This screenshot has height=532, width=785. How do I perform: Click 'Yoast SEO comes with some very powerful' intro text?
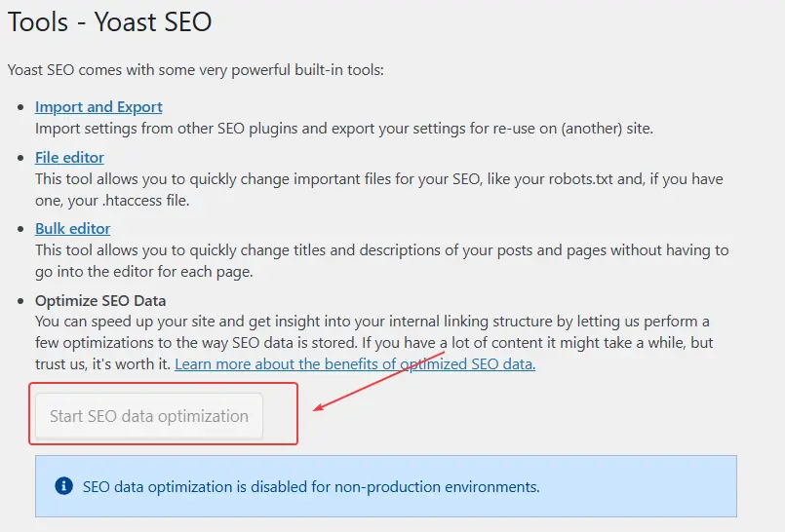coord(196,69)
